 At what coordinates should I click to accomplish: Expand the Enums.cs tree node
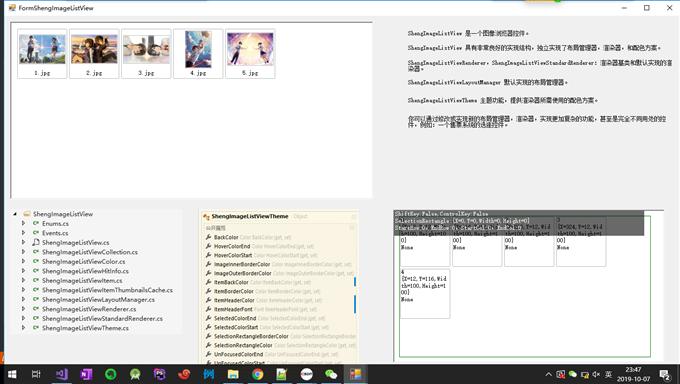pos(23,223)
